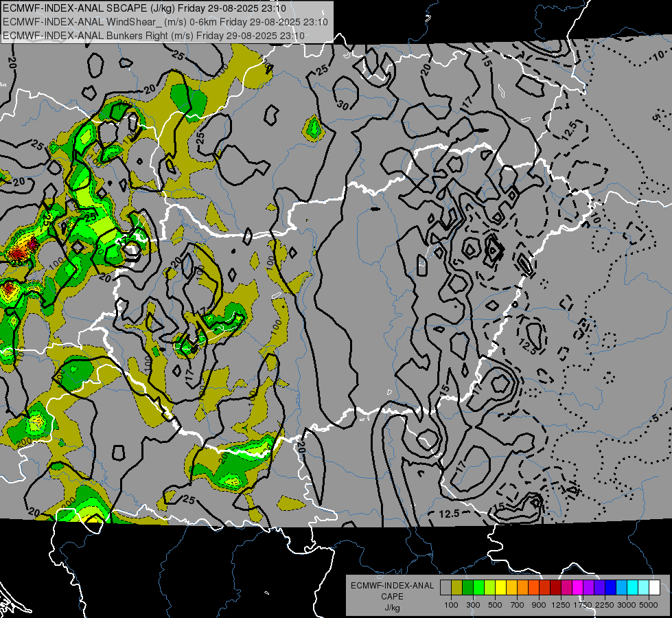
Task: Click the brick red swatch right of the 900 tick
Action: [545, 588]
